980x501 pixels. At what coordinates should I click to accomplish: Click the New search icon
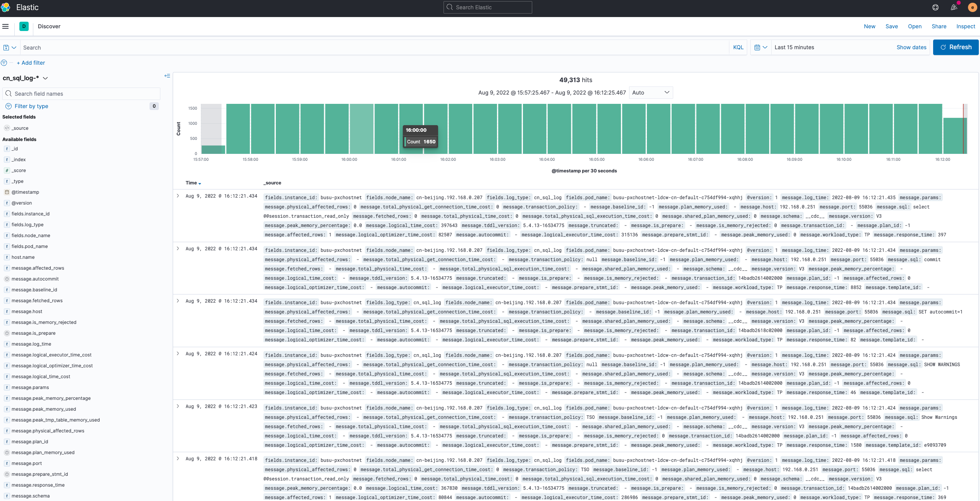[869, 26]
